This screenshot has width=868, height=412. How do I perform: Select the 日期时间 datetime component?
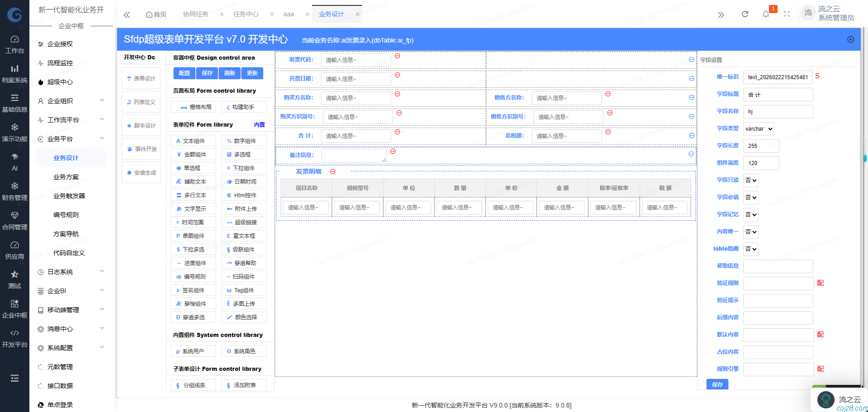pyautogui.click(x=244, y=181)
